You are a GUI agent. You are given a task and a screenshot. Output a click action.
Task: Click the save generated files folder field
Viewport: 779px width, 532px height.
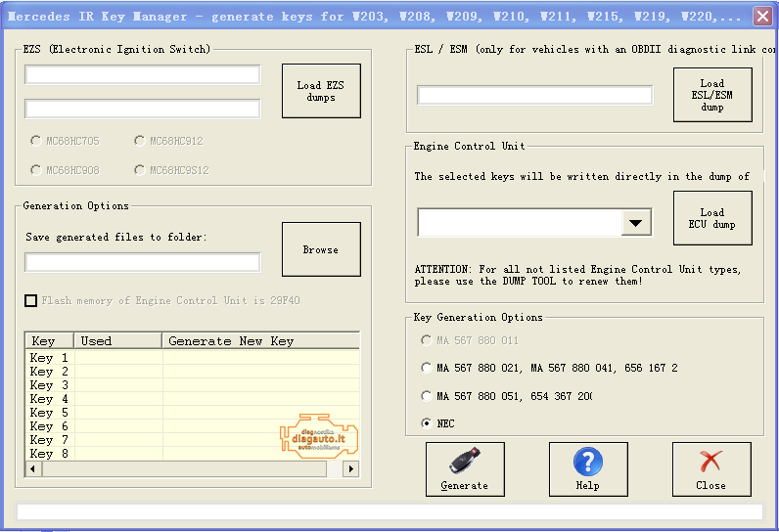(143, 262)
